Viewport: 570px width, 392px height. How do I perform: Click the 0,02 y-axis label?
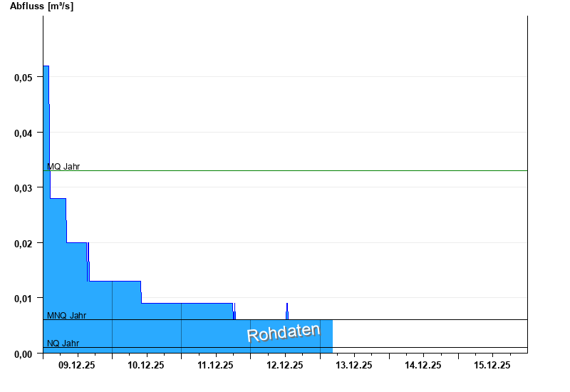24,244
